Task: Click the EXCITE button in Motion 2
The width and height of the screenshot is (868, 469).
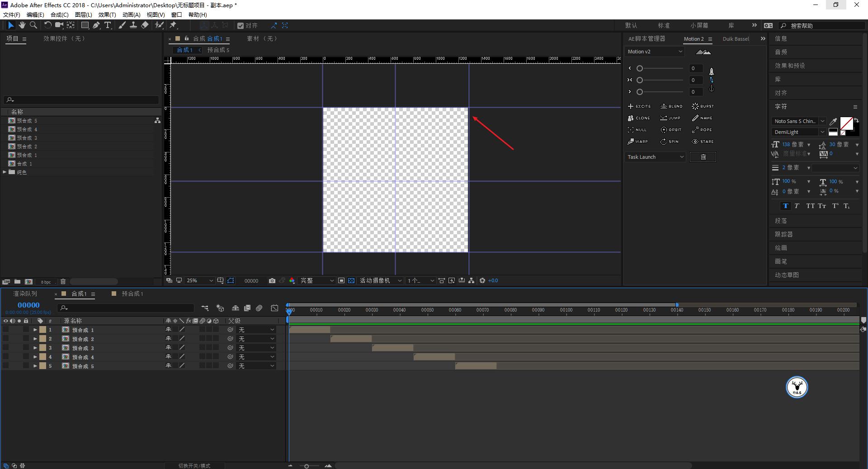Action: tap(639, 106)
